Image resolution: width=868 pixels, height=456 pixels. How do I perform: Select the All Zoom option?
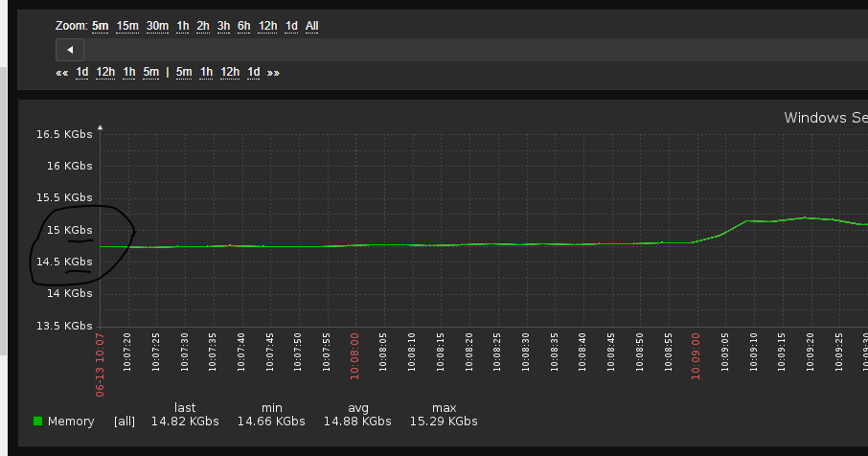[x=312, y=26]
